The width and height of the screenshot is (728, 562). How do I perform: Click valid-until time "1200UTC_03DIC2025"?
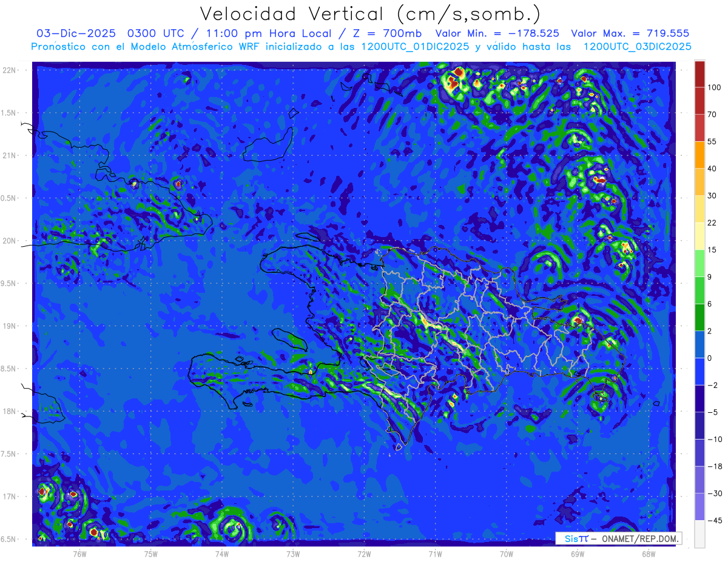pos(637,47)
